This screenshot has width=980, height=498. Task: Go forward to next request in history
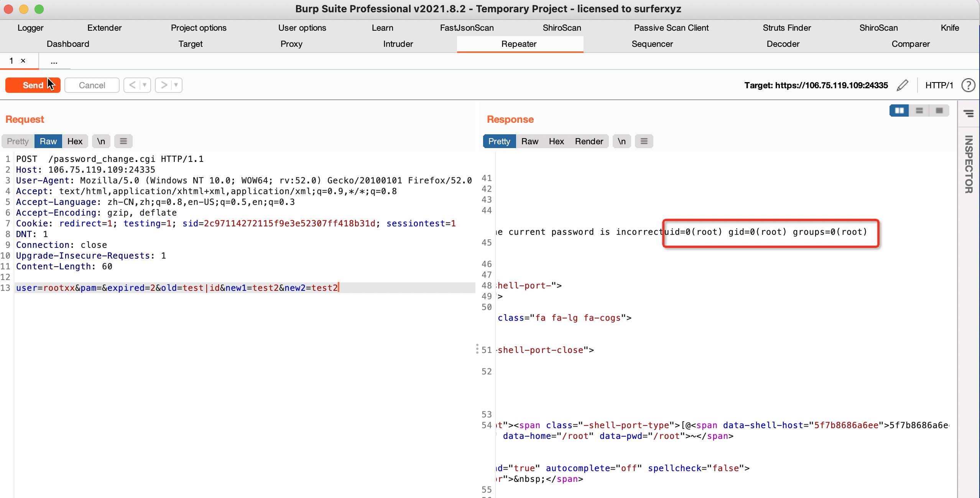coord(164,85)
